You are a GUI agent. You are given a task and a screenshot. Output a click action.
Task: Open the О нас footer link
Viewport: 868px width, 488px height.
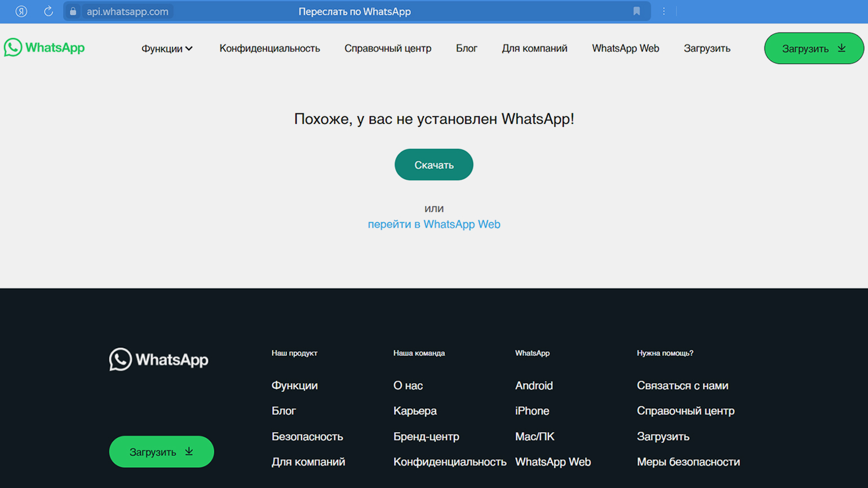coord(408,385)
